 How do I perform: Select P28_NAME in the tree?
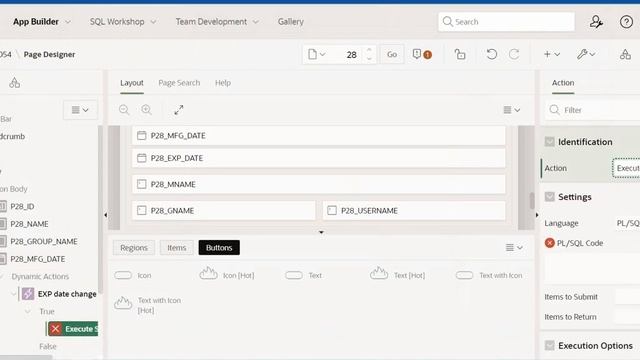click(29, 224)
